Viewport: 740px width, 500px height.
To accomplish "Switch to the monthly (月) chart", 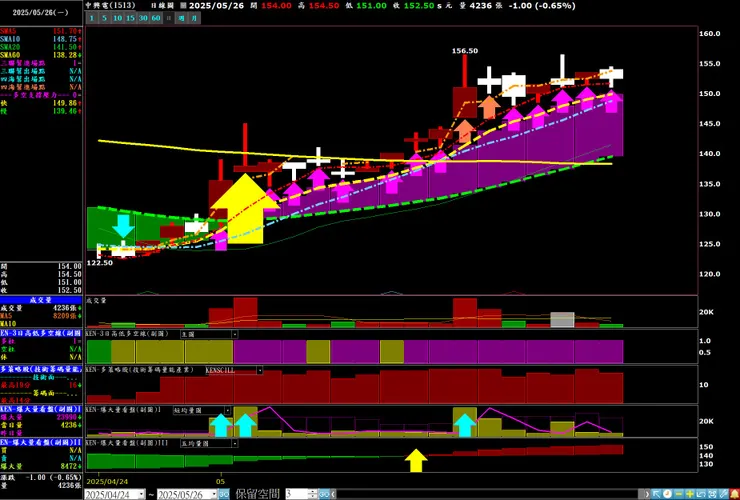I will click(x=194, y=18).
